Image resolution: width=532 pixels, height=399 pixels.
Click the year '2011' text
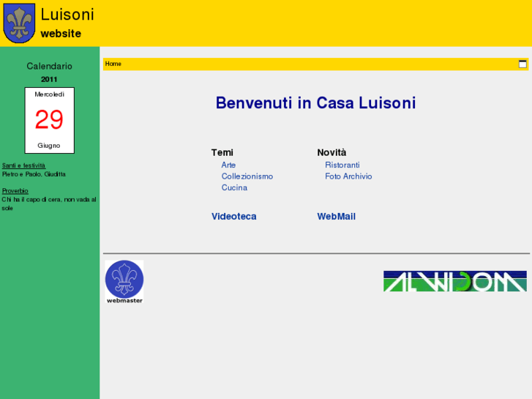coord(49,80)
